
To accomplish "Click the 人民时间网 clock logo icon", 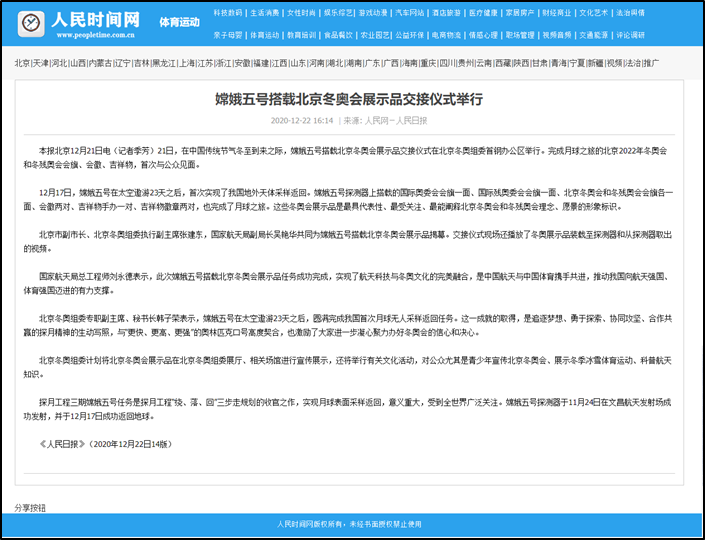I will [31, 23].
